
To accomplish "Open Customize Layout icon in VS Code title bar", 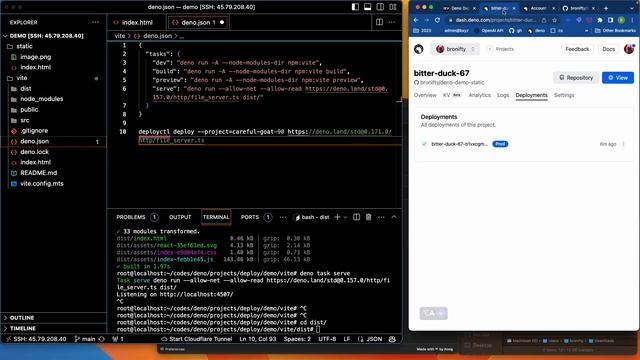I will click(393, 7).
